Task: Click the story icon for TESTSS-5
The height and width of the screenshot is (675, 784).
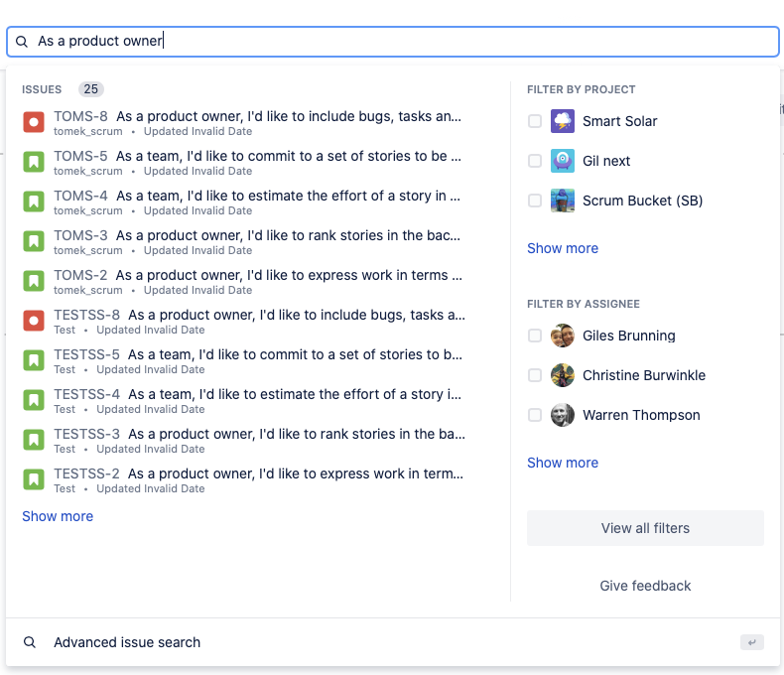Action: click(x=34, y=360)
